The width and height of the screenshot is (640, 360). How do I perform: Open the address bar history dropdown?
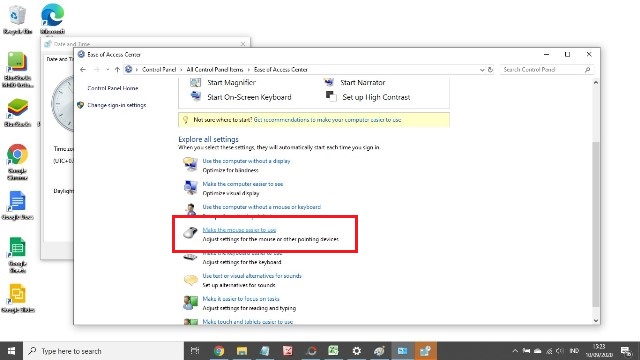tap(482, 70)
